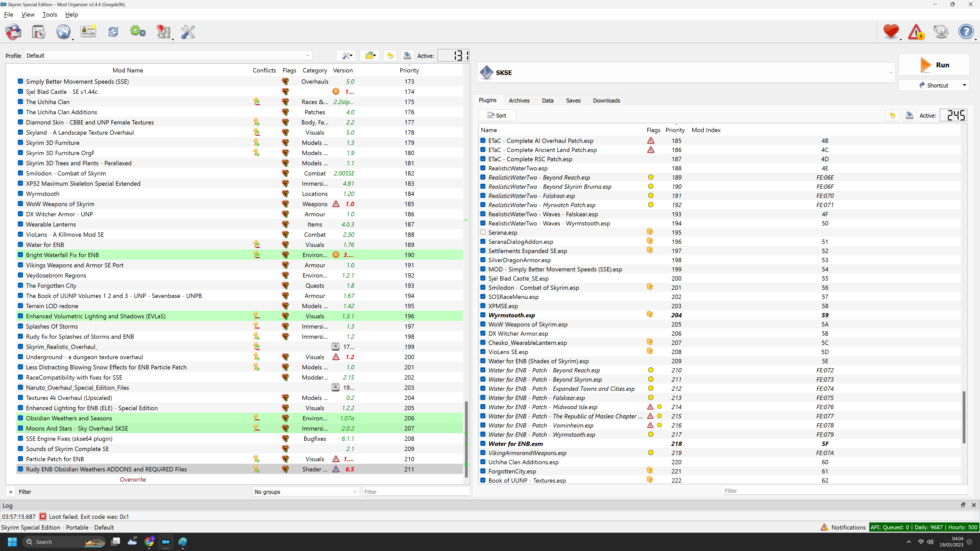980x551 pixels.
Task: Click the create backup icon in Plugins panel
Action: tap(909, 115)
